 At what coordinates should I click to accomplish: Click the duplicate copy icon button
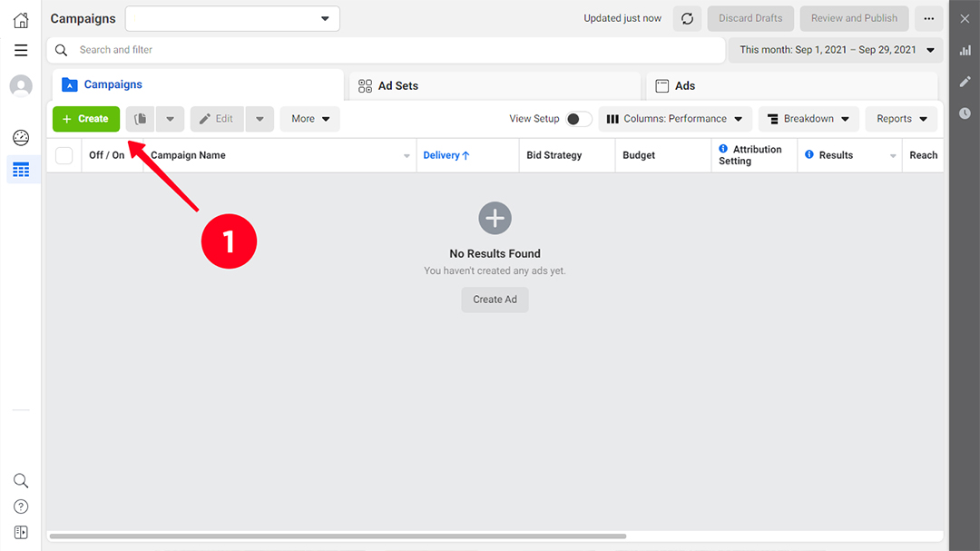tap(140, 119)
